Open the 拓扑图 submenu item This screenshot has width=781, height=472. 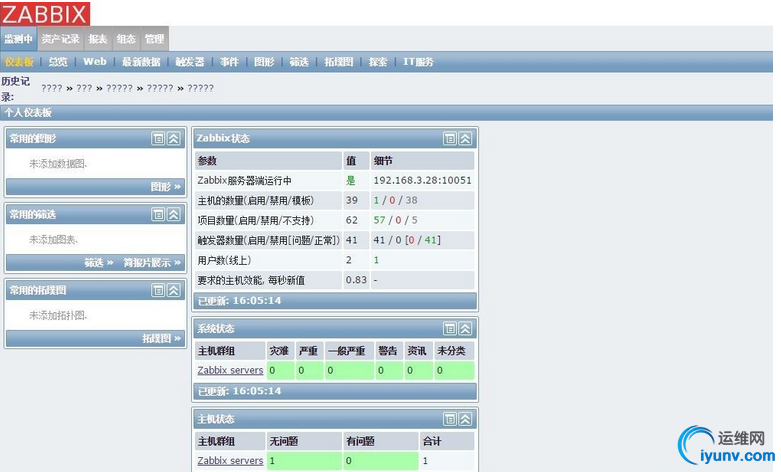tap(339, 62)
